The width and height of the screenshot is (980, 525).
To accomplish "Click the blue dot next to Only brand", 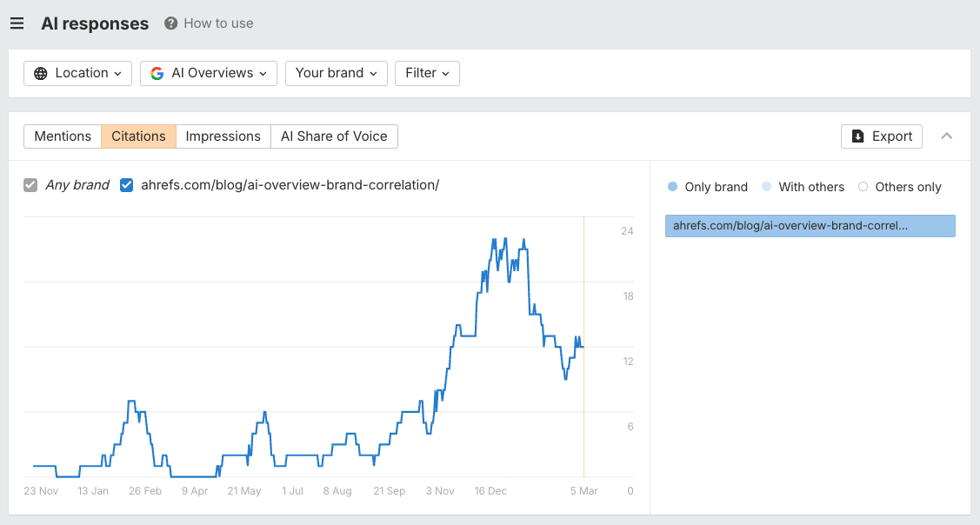I will (x=670, y=187).
